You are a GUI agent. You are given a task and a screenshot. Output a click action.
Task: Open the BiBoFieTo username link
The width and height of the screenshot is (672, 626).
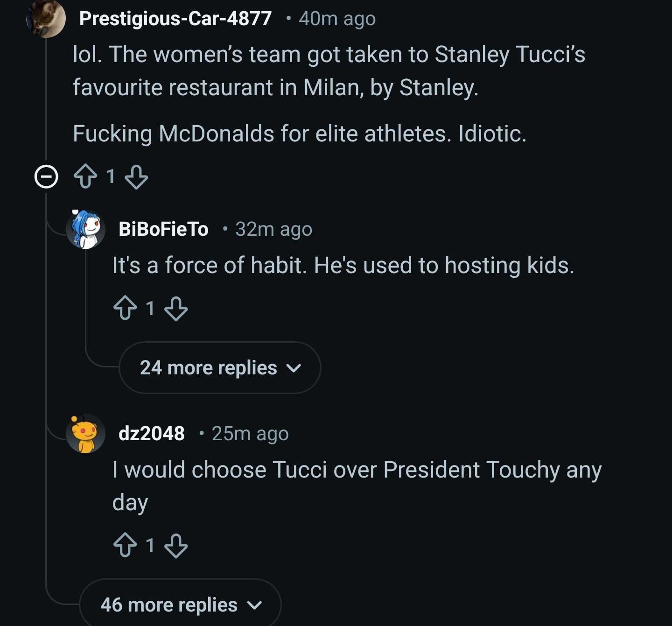click(x=163, y=229)
